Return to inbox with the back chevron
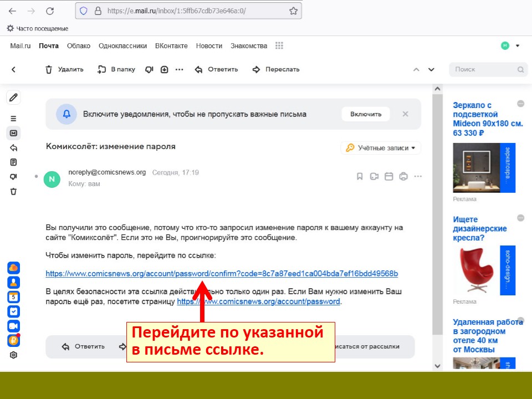 coord(13,70)
